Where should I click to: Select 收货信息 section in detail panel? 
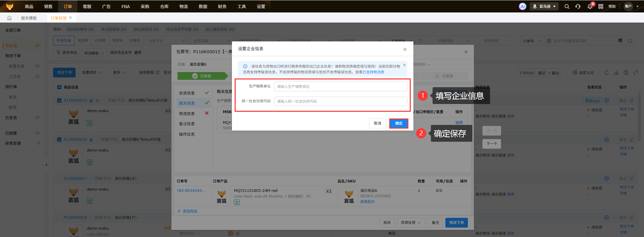pyautogui.click(x=187, y=93)
